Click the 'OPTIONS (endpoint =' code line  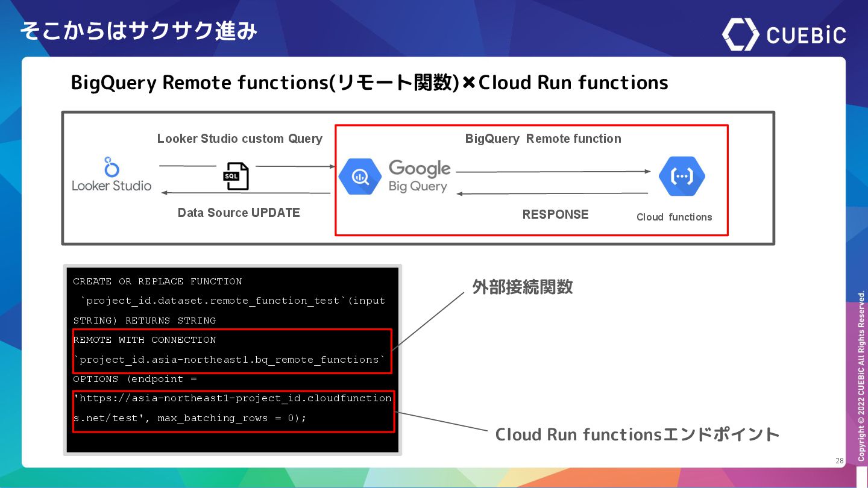[x=135, y=379]
